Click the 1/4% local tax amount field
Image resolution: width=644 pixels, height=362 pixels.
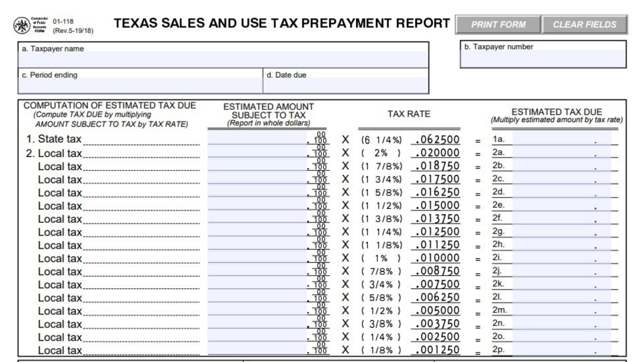pos(257,335)
